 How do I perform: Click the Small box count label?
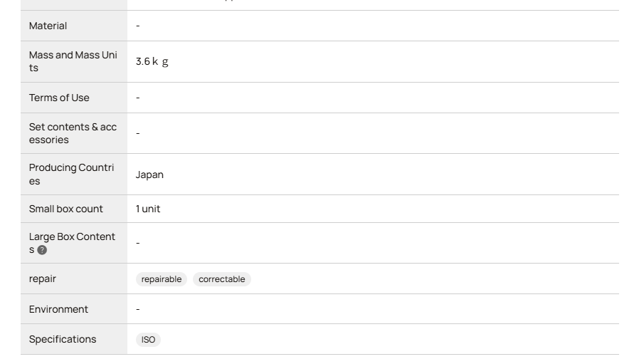65,209
